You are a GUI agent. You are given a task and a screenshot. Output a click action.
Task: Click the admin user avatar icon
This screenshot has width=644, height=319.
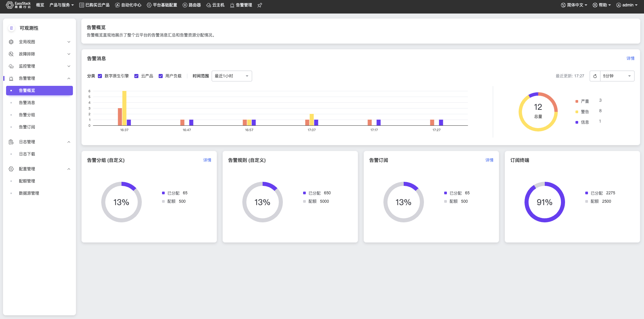[x=619, y=5]
